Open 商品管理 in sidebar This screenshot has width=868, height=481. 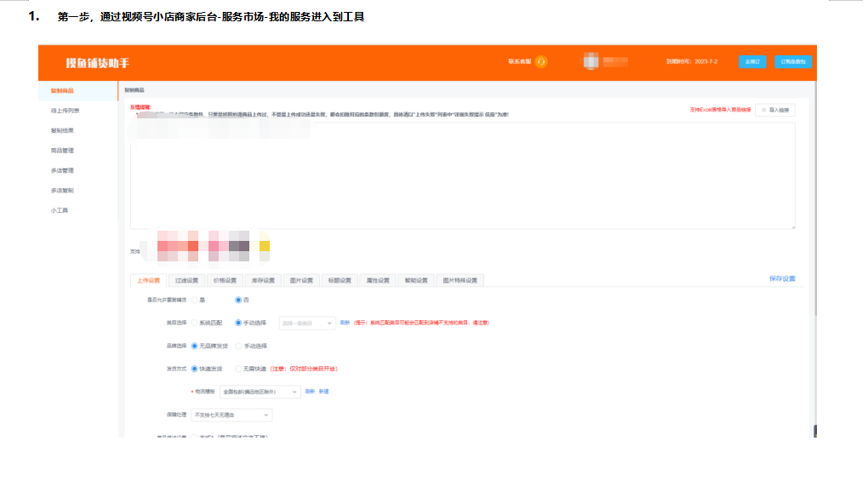(62, 151)
